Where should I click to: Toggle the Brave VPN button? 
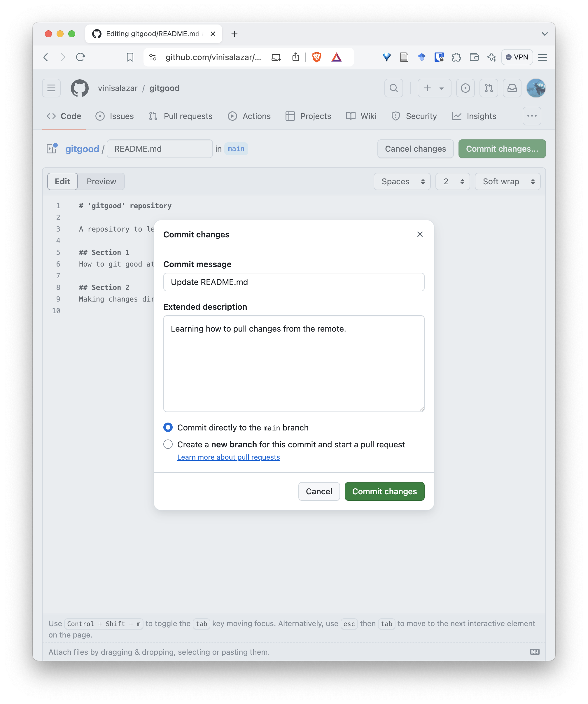coord(517,57)
